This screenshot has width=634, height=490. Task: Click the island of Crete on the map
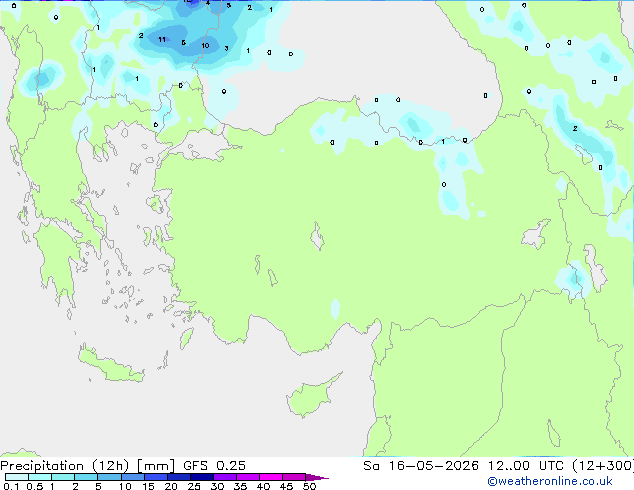[111, 366]
